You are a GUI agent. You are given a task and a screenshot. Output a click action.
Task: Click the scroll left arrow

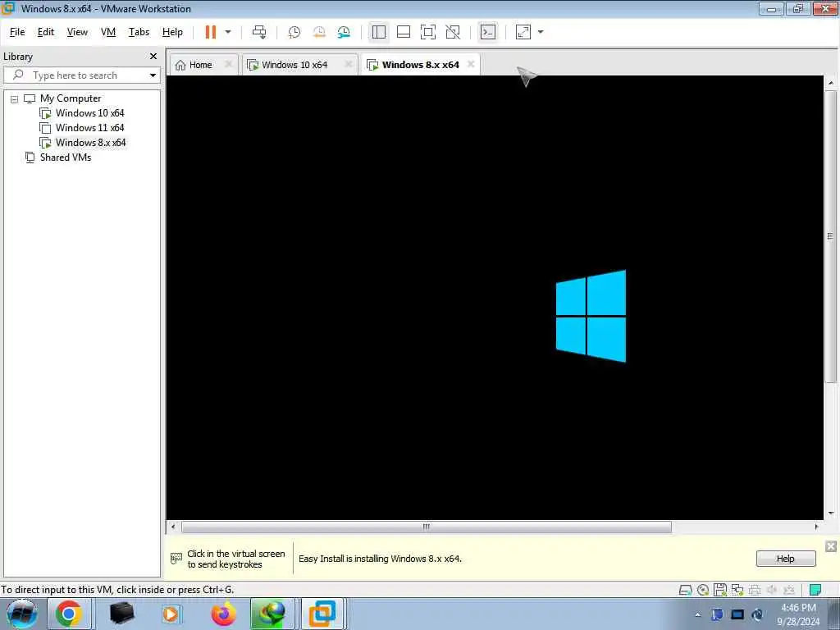tap(173, 527)
